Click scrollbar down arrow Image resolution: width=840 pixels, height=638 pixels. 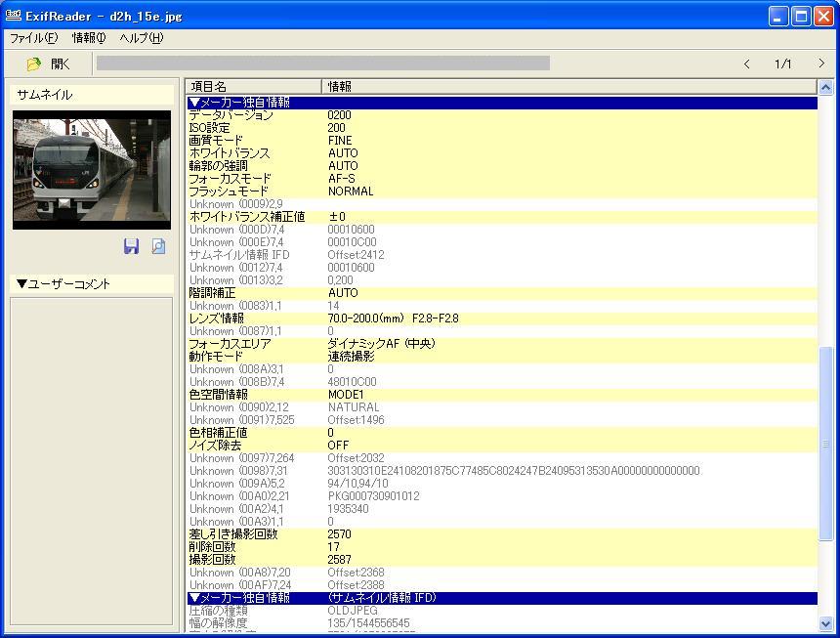(x=825, y=623)
